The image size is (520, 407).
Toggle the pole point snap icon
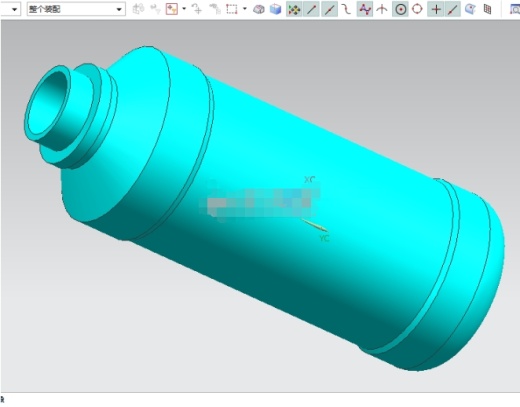click(x=365, y=10)
